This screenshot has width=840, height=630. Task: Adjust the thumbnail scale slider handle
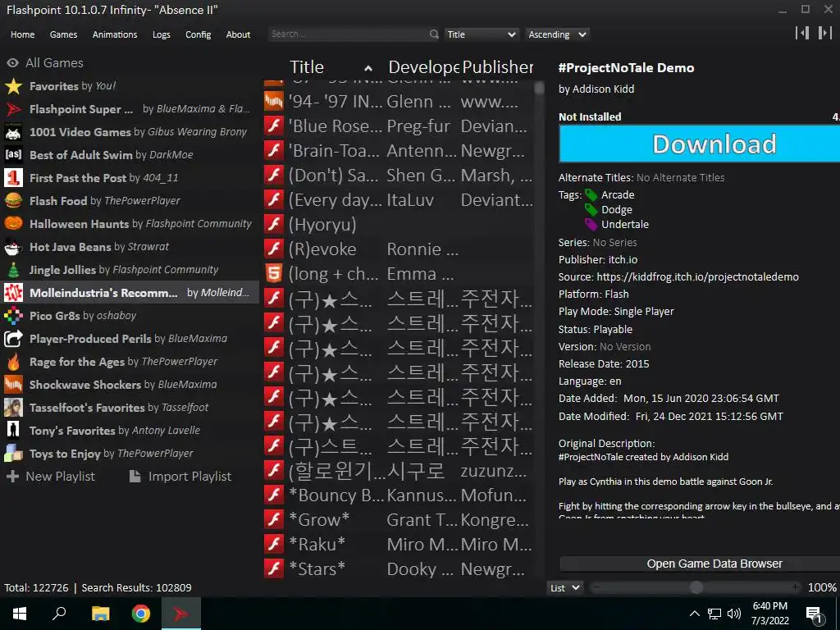click(696, 587)
